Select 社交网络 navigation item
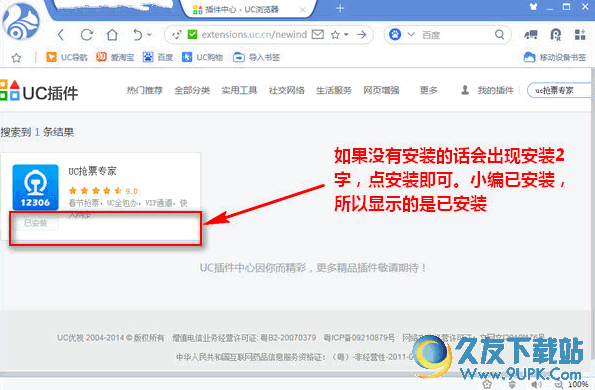The width and height of the screenshot is (595, 390). [287, 90]
